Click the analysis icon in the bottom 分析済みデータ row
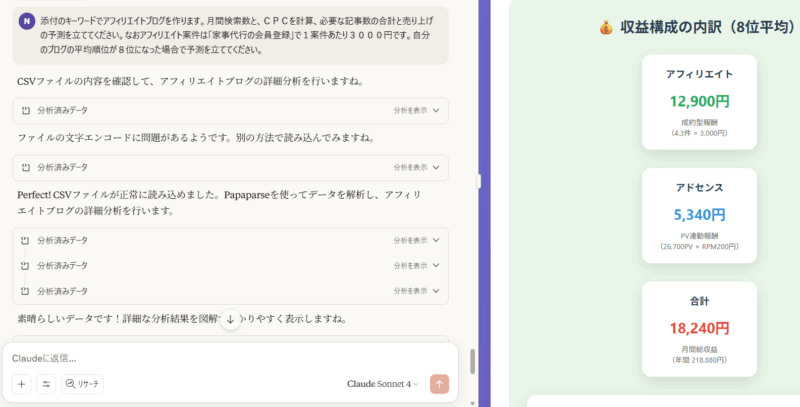This screenshot has width=800, height=407. click(26, 291)
